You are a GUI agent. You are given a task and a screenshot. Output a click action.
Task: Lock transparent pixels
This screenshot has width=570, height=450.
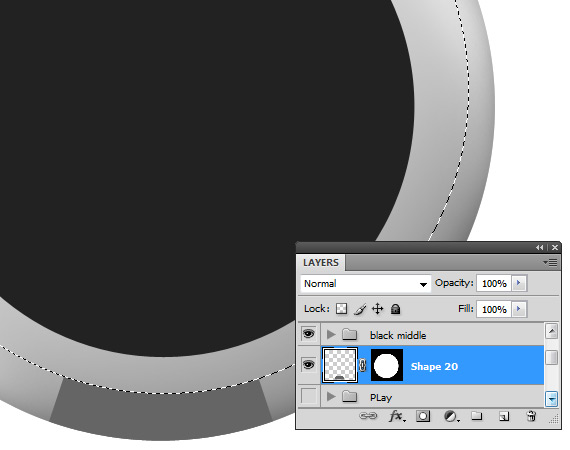[x=341, y=309]
